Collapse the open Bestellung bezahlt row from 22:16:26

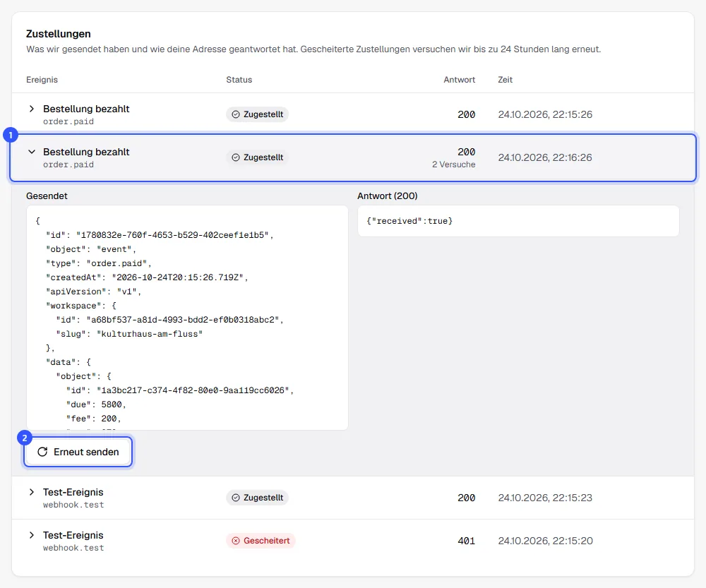coord(32,152)
